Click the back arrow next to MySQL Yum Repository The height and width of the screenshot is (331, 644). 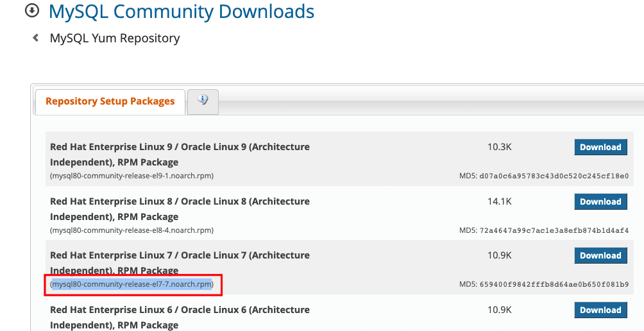pyautogui.click(x=36, y=38)
